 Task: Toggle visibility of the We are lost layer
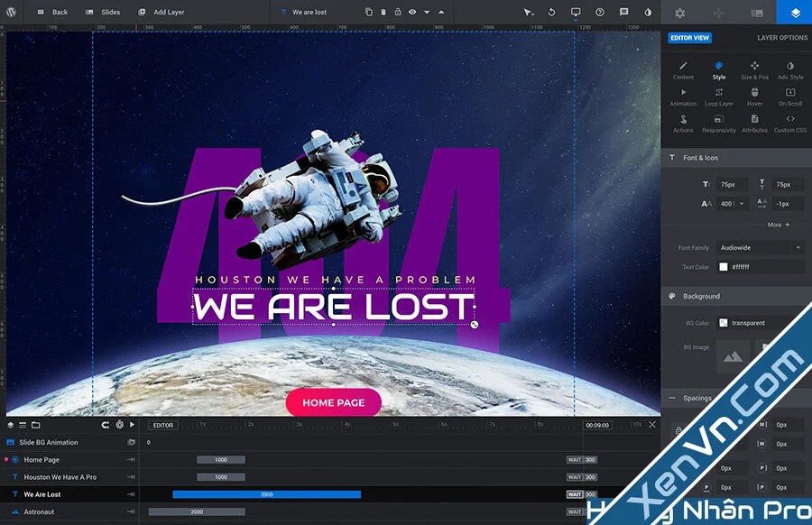[411, 12]
